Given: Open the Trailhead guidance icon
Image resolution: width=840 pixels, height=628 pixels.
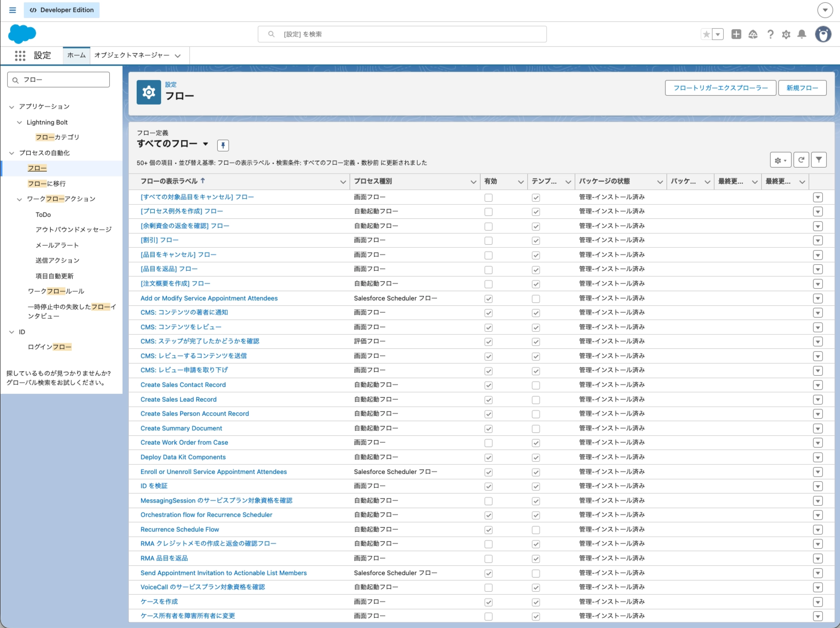Looking at the screenshot, I should (753, 34).
